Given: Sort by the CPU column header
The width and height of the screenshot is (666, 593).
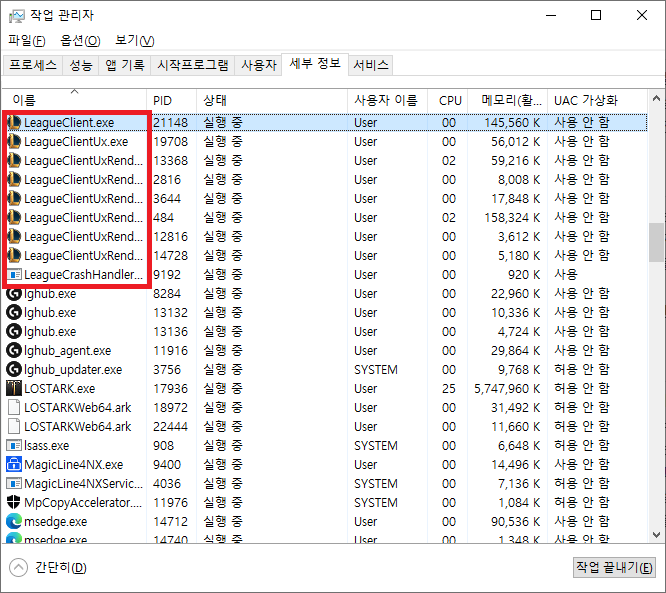Looking at the screenshot, I should click(x=448, y=101).
